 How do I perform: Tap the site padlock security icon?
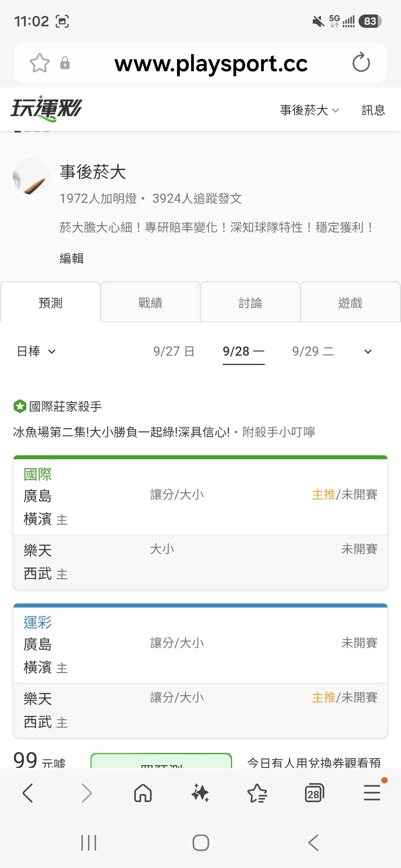(65, 63)
